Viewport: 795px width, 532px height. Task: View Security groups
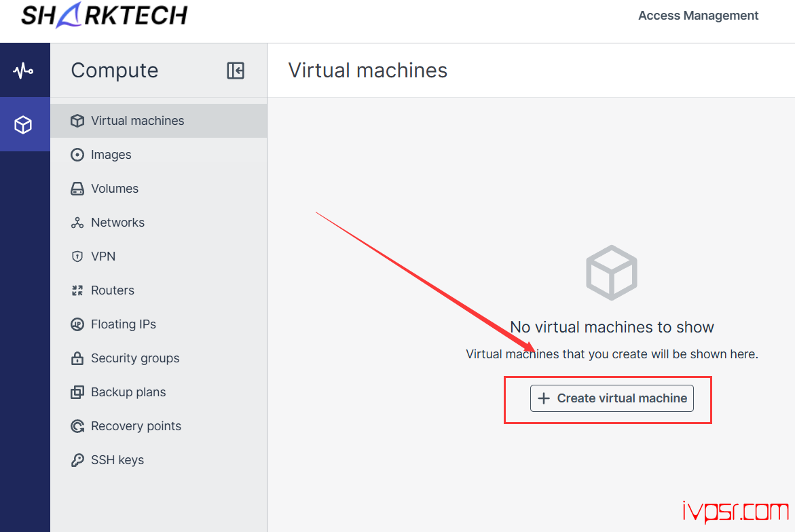135,358
